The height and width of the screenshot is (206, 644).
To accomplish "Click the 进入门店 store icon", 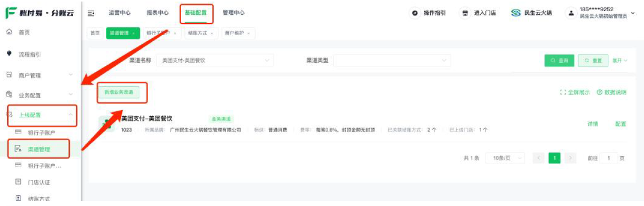I will pyautogui.click(x=465, y=13).
